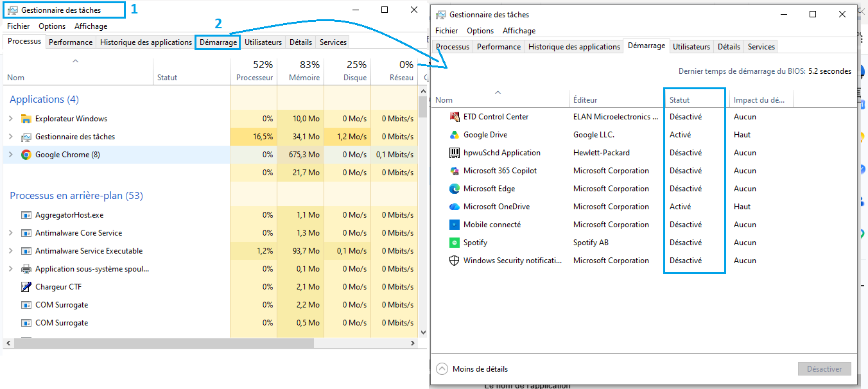868x389 pixels.
Task: Click the vertical scrollbar down arrow
Action: [x=422, y=332]
